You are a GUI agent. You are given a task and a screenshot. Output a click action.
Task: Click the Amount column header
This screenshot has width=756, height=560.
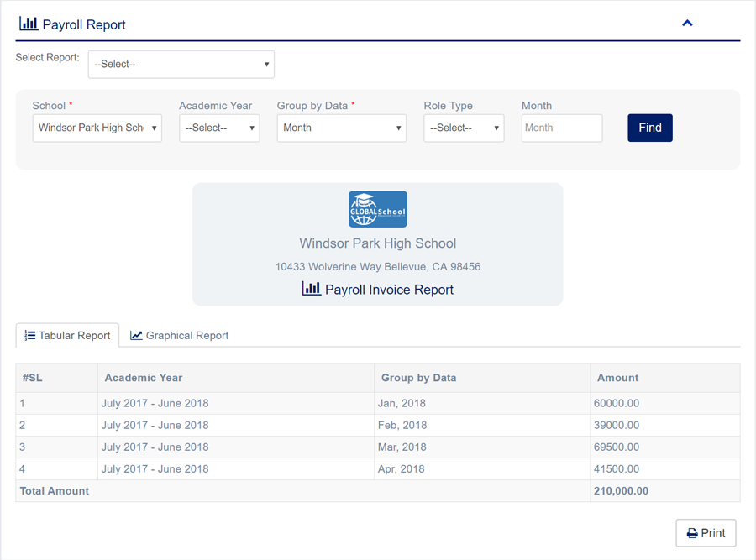(x=665, y=378)
